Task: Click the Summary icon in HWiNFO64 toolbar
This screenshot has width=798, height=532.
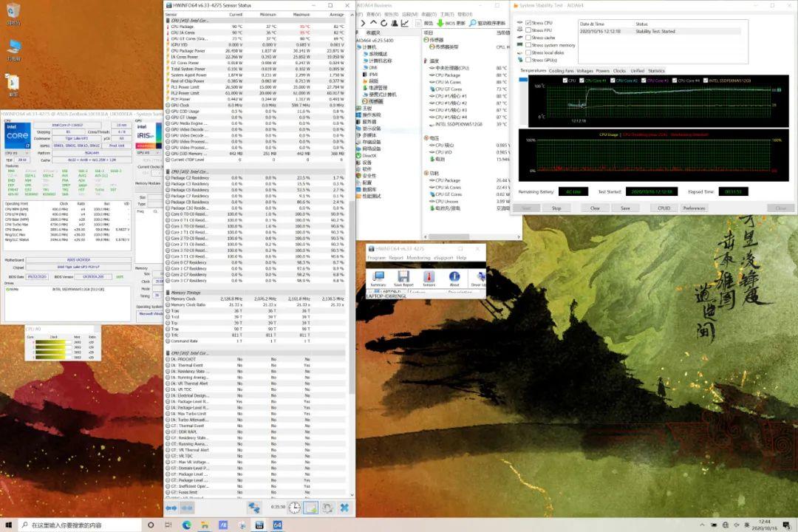Action: (x=378, y=278)
